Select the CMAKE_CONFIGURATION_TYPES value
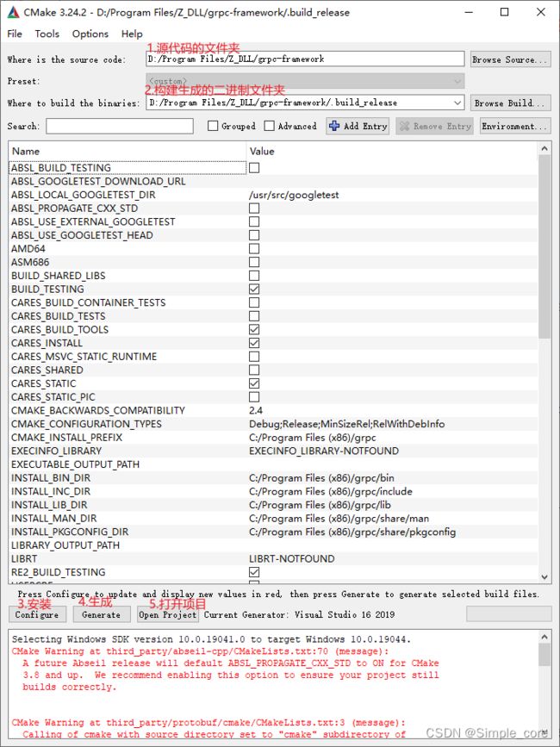560x747 pixels. [346, 424]
